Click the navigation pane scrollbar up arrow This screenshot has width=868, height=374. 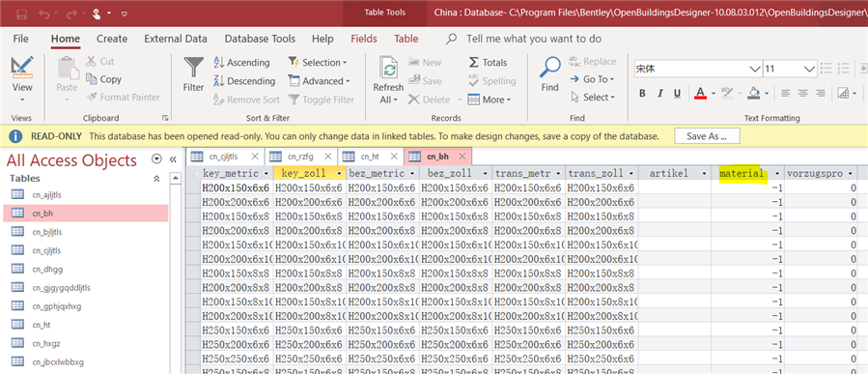coord(176,179)
